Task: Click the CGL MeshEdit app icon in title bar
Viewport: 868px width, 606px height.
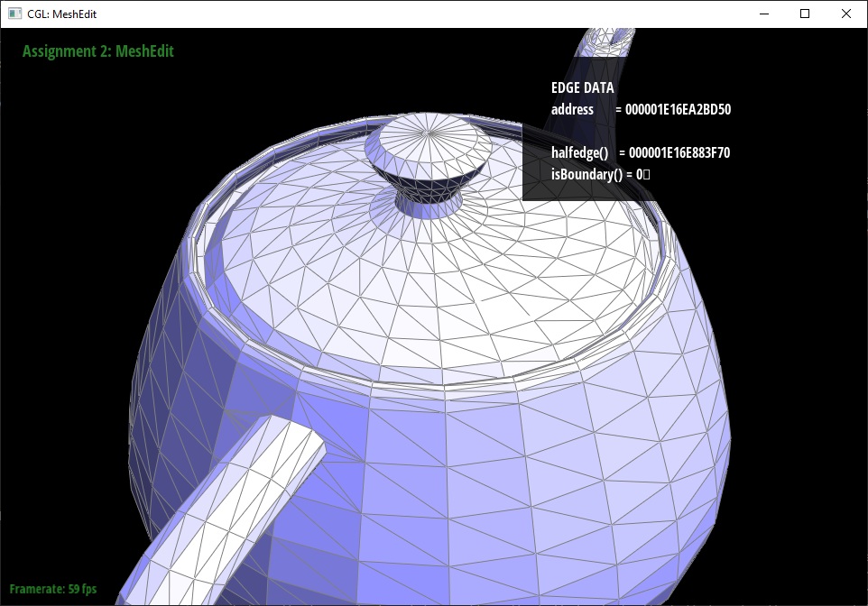Action: click(x=14, y=14)
